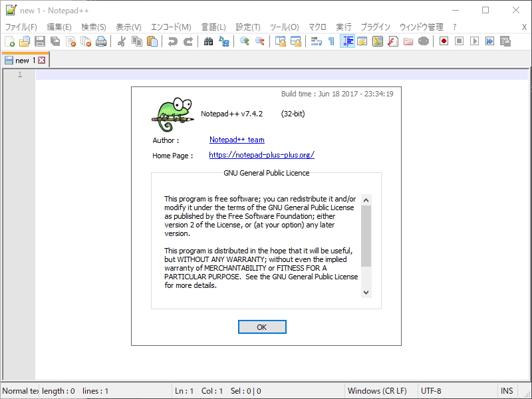Open Find dialog via the binoculars icon

207,41
